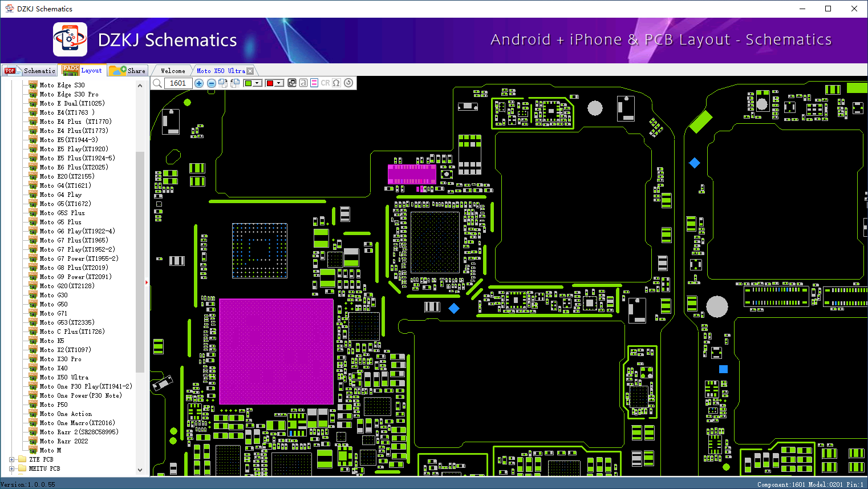Select Moto G53(XT2335) in the tree
Image resolution: width=868 pixels, height=489 pixels.
click(x=67, y=322)
